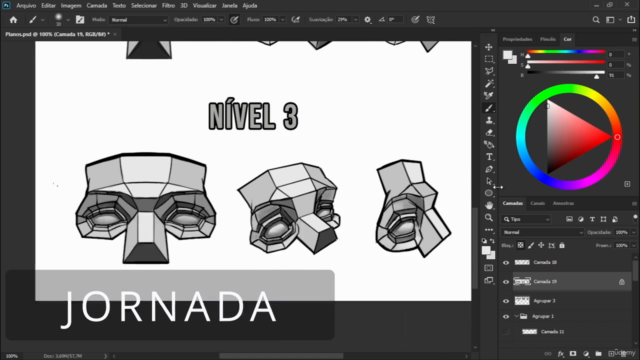Click the Search magnifier in options bar
Image resolution: width=640 pixels, height=360 pixels.
596,20
